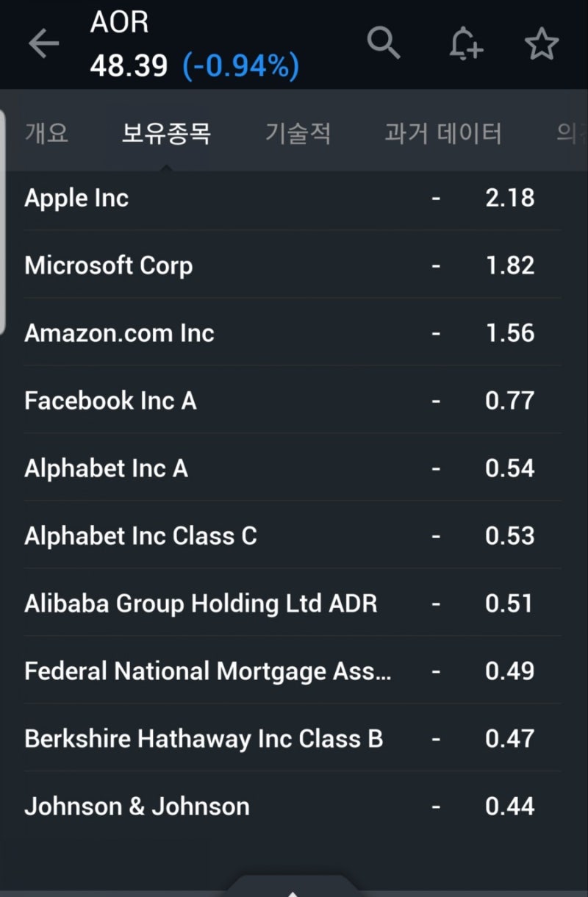Tap the AOR price change percentage
Viewport: 588px width, 897px height.
(240, 67)
